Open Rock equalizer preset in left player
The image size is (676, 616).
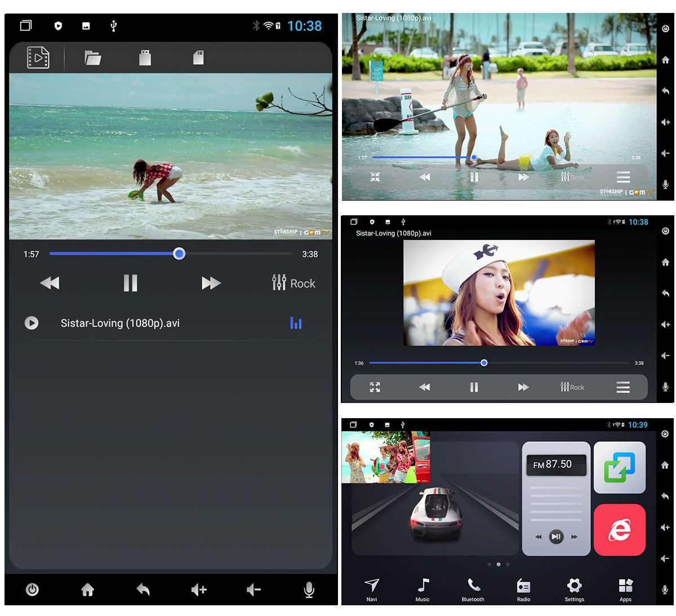pos(293,283)
